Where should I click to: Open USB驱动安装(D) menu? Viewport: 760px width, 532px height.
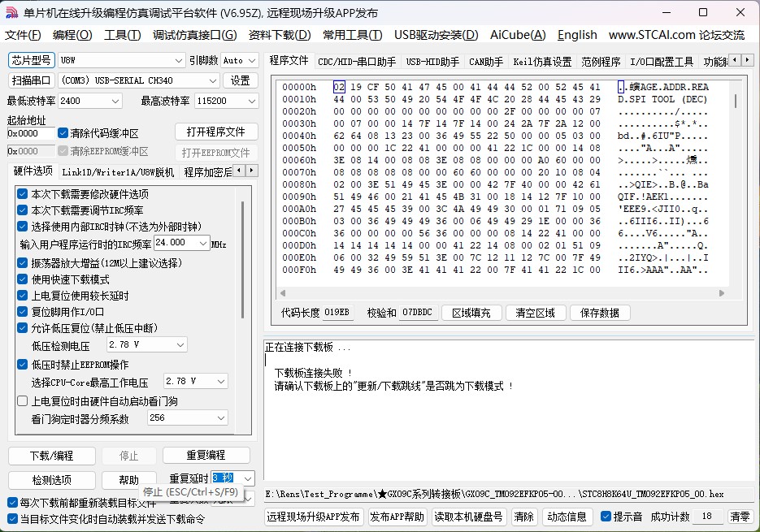pyautogui.click(x=436, y=35)
